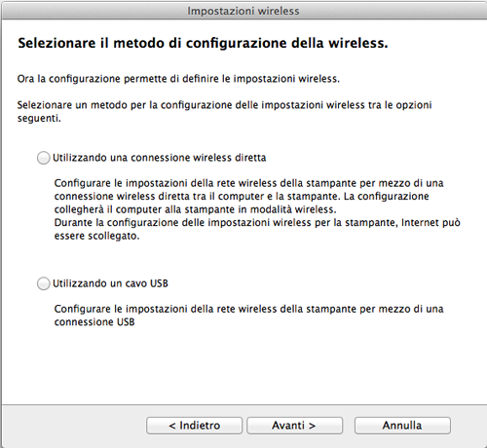Click the "Utilizzando un cavo USB" label

[110, 283]
